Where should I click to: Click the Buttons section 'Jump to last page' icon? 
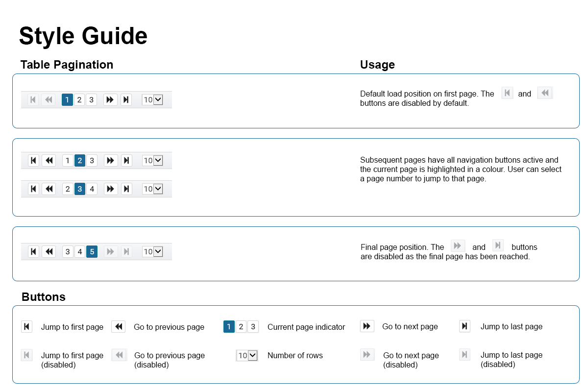point(465,326)
